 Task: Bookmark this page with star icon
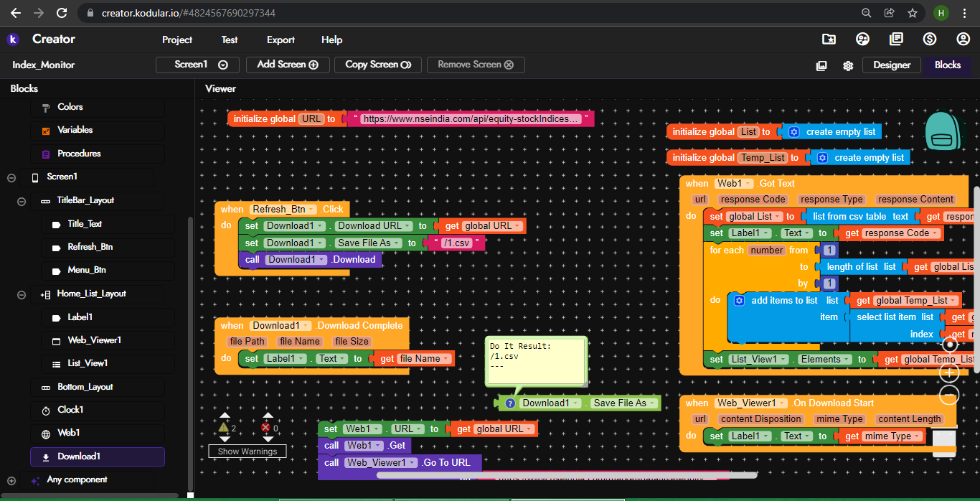913,13
